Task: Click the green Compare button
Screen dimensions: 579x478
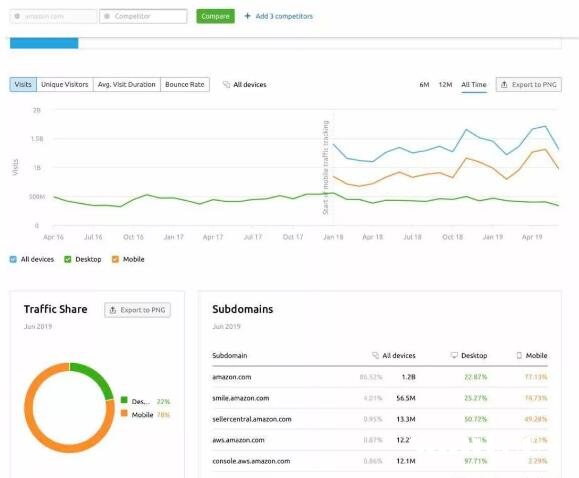Action: point(215,16)
